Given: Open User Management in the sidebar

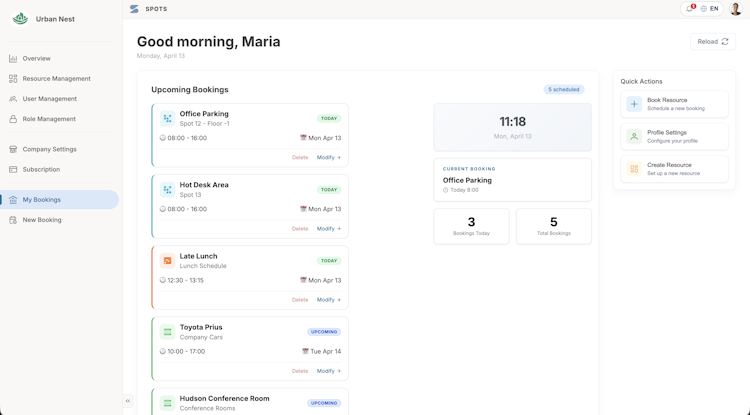Looking at the screenshot, I should [49, 99].
